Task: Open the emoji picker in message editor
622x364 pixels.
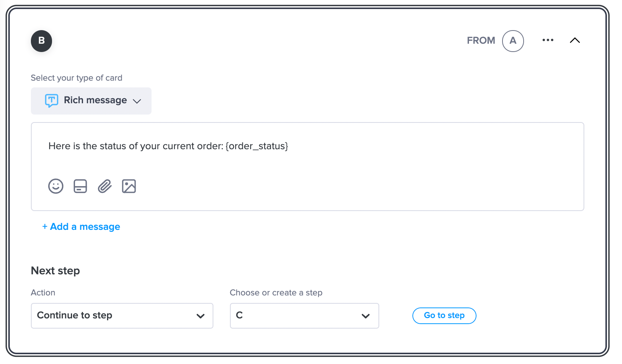Action: click(56, 186)
